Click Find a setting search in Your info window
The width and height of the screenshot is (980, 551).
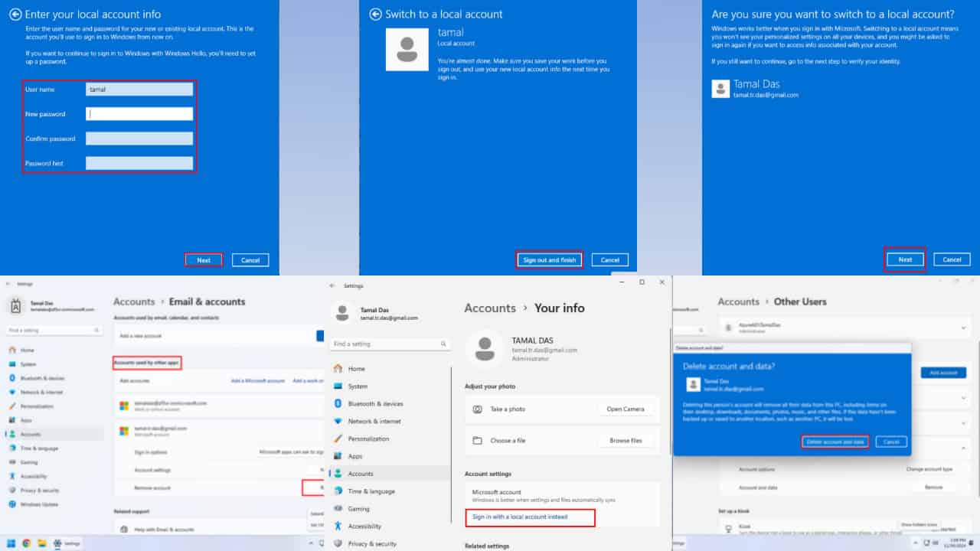[x=391, y=344]
